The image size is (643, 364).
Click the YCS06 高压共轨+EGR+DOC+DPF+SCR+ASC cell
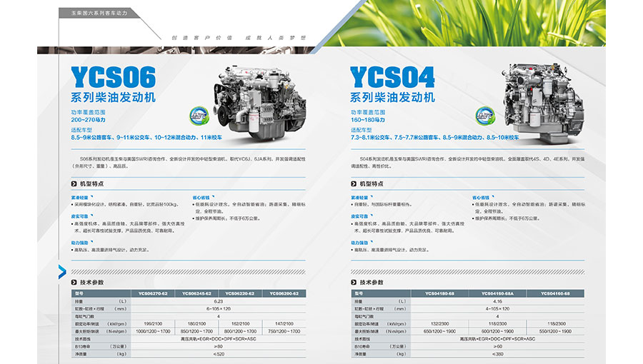coord(219,339)
